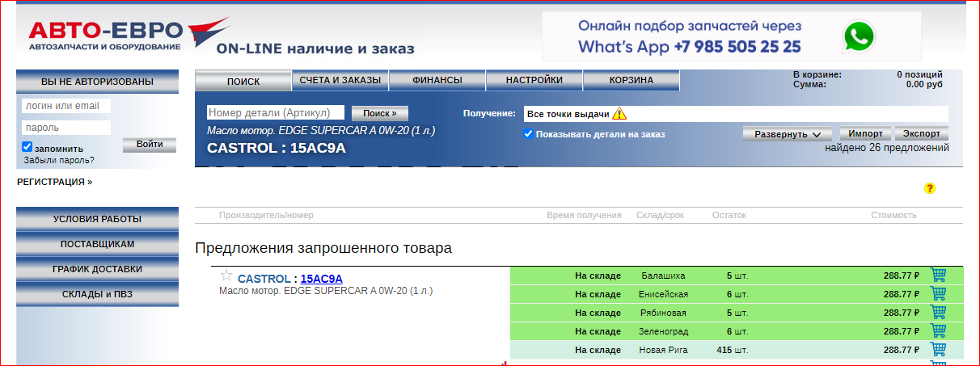Image resolution: width=980 pixels, height=366 pixels.
Task: Open the 'Забыли пароль?' link
Action: click(x=59, y=160)
